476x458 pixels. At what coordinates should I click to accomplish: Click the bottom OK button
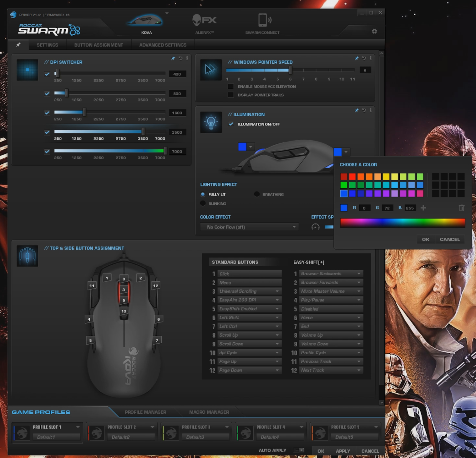321,451
